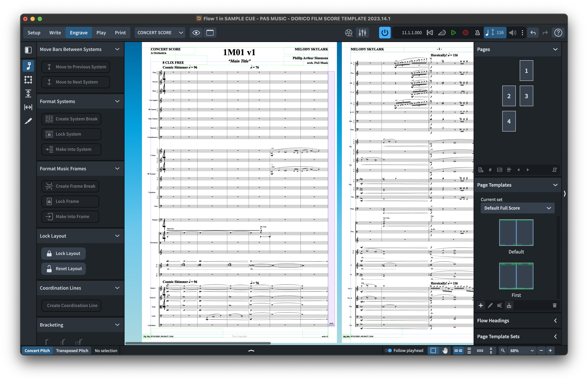Import page template with download icon
The width and height of the screenshot is (588, 382).
pos(509,305)
